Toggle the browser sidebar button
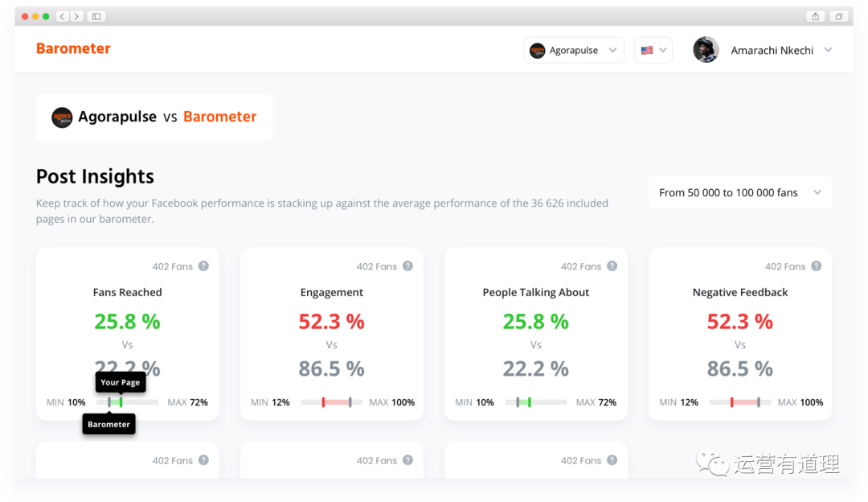 (x=96, y=16)
